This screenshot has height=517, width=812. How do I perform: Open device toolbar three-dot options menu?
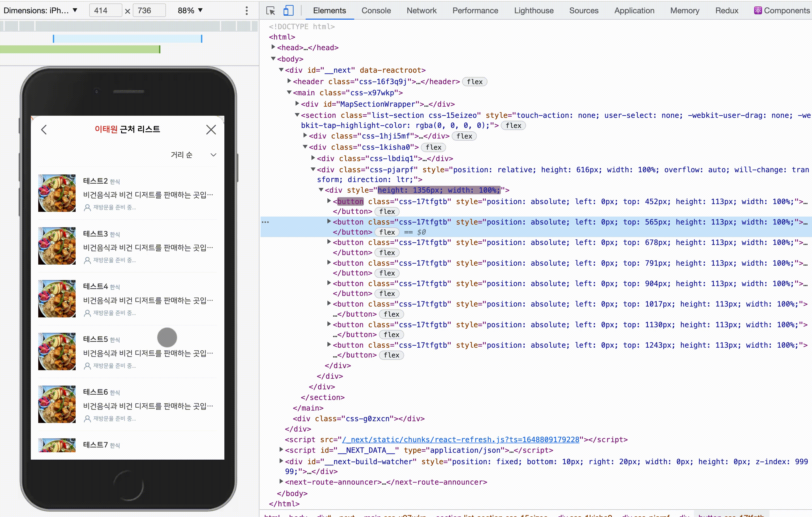click(246, 10)
